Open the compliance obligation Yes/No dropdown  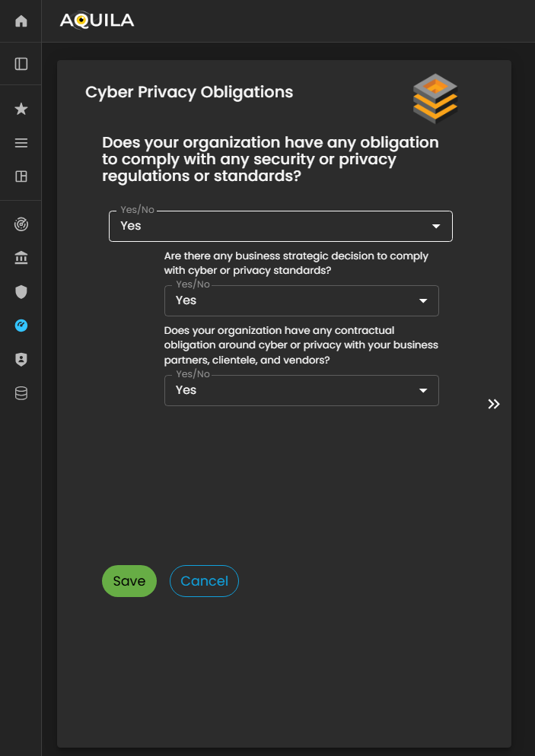[280, 227]
